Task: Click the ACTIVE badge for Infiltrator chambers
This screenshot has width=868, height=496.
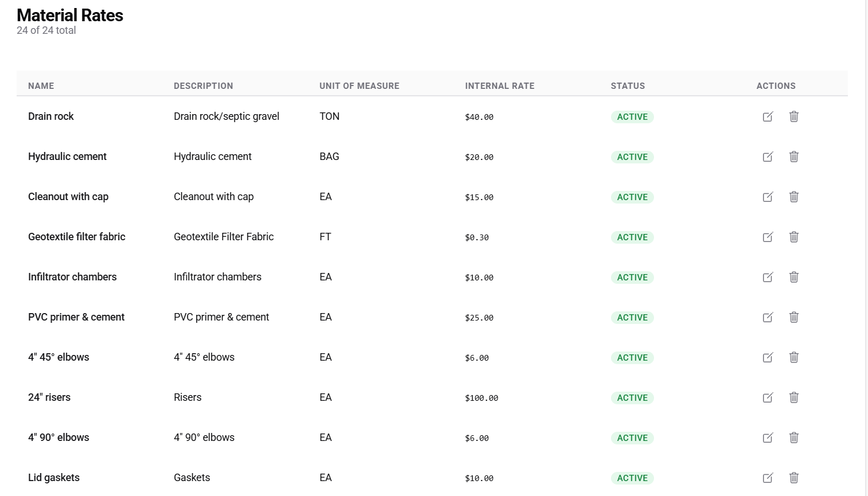Action: pyautogui.click(x=632, y=278)
